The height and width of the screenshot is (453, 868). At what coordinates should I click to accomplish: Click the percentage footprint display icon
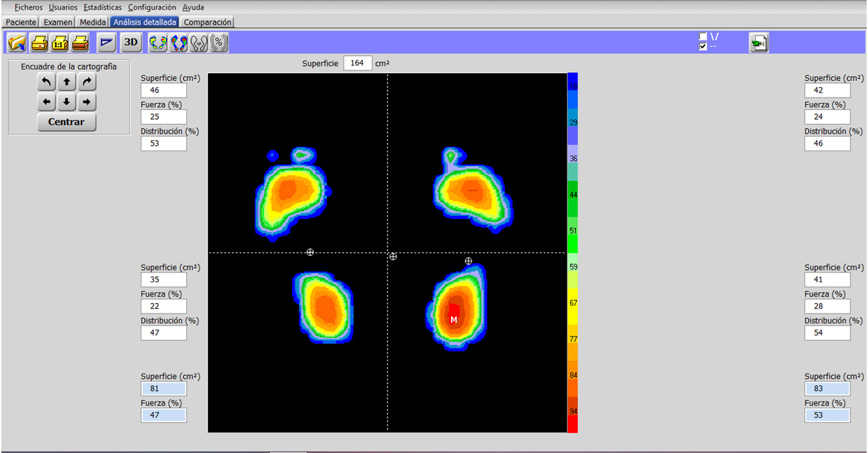[x=220, y=43]
